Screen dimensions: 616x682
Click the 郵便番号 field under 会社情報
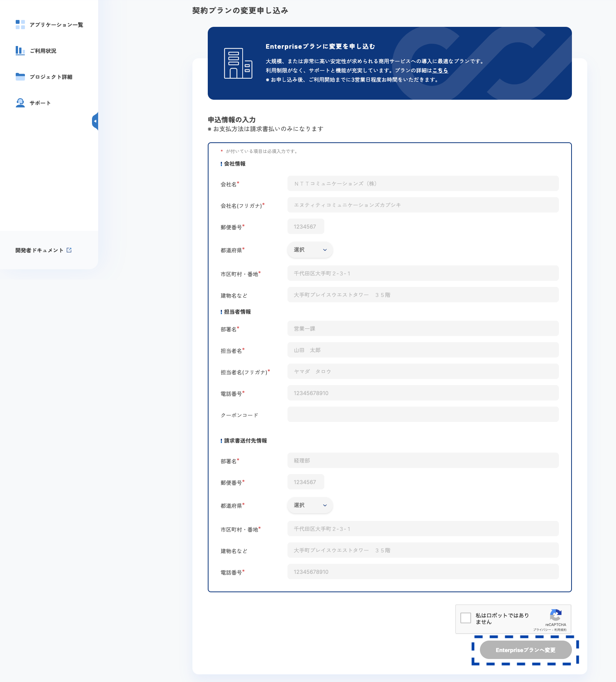coord(306,226)
